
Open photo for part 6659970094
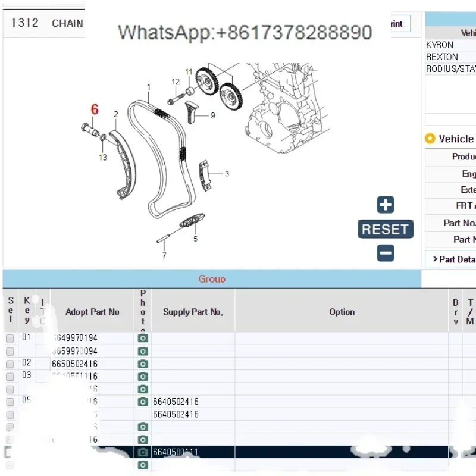click(x=143, y=351)
